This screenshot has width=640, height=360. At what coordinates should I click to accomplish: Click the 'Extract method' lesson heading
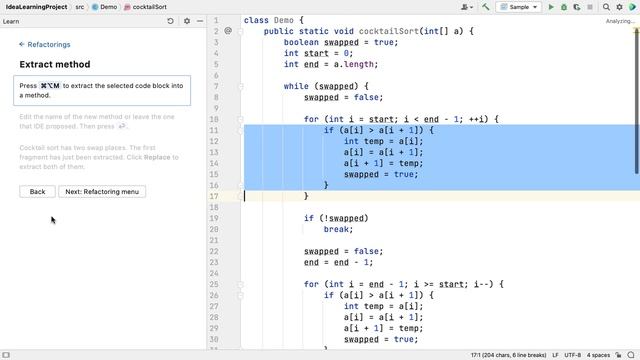point(55,64)
